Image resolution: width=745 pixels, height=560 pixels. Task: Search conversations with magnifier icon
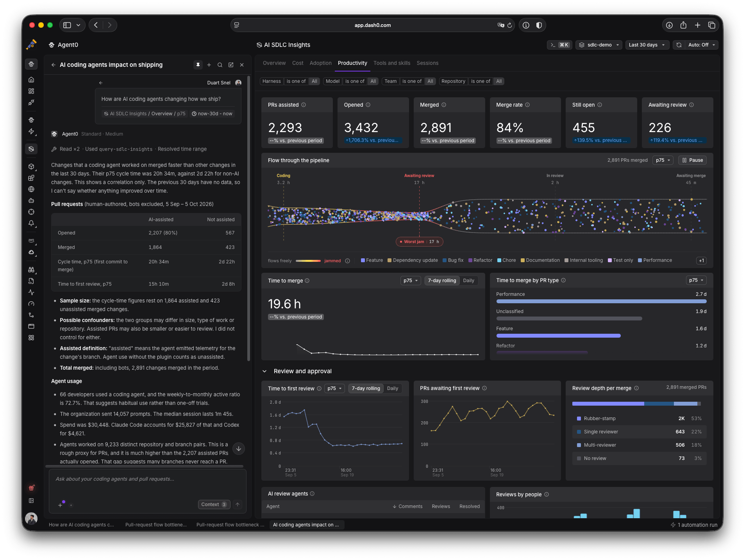220,65
